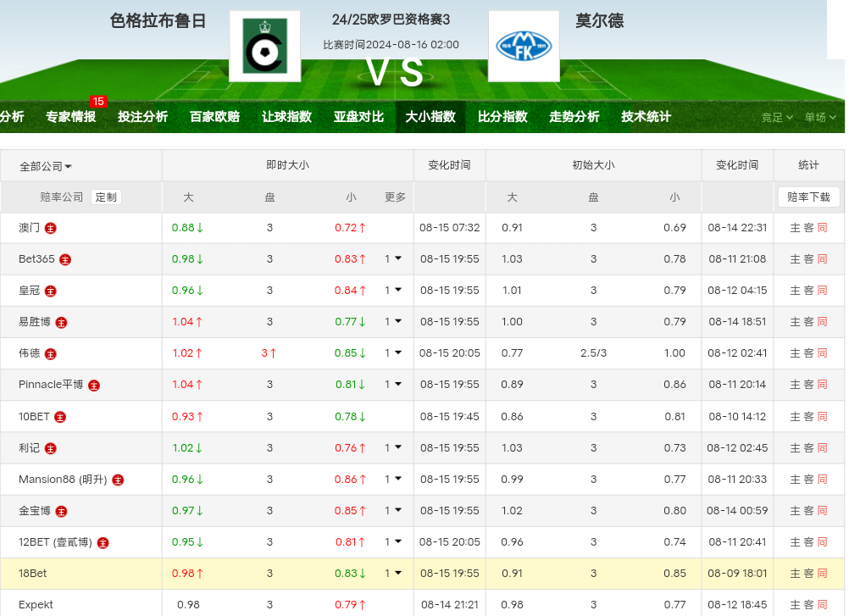
Task: Expand 更多 dropdown in Bet365 row
Action: coord(393,258)
